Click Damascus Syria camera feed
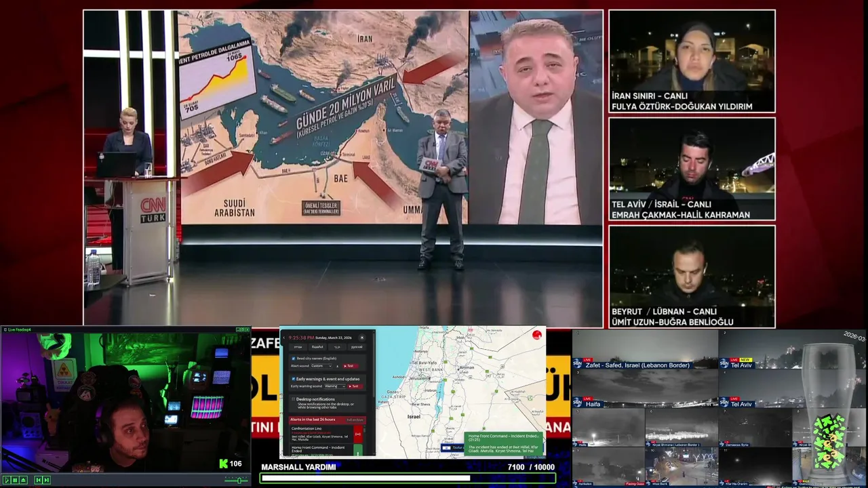Image resolution: width=868 pixels, height=488 pixels. pyautogui.click(x=755, y=428)
